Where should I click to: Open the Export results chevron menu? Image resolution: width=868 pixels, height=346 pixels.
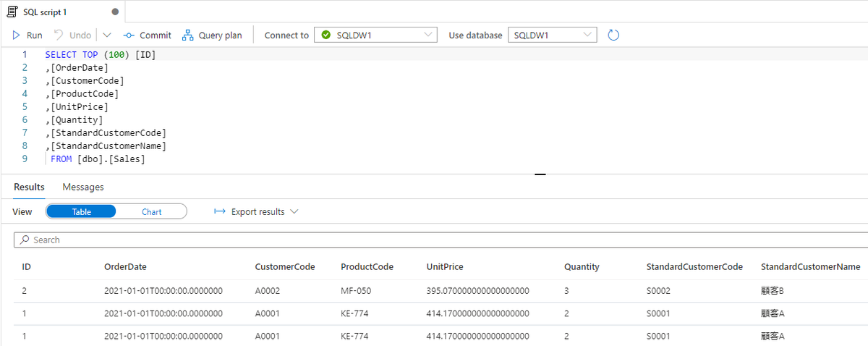tap(294, 211)
